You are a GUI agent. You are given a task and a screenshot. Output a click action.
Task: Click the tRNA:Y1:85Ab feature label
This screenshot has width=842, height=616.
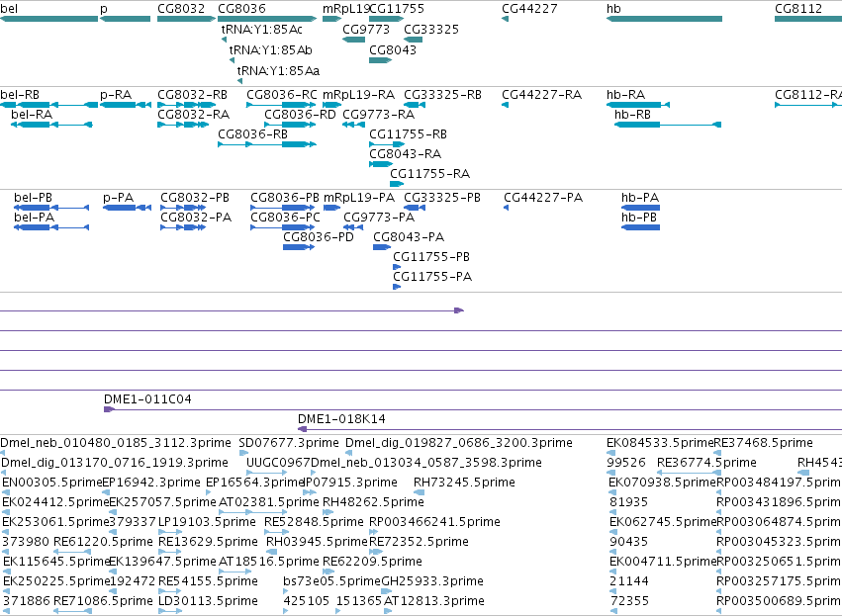pos(271,49)
